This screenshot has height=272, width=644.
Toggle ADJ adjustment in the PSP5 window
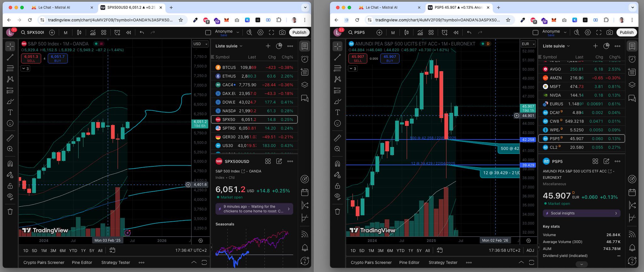[530, 250]
